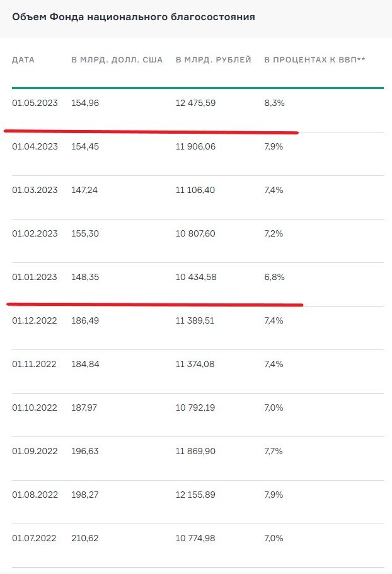Click the В МЛРД. РУБЛЕЙ column header
This screenshot has height=574, width=392.
(x=214, y=60)
